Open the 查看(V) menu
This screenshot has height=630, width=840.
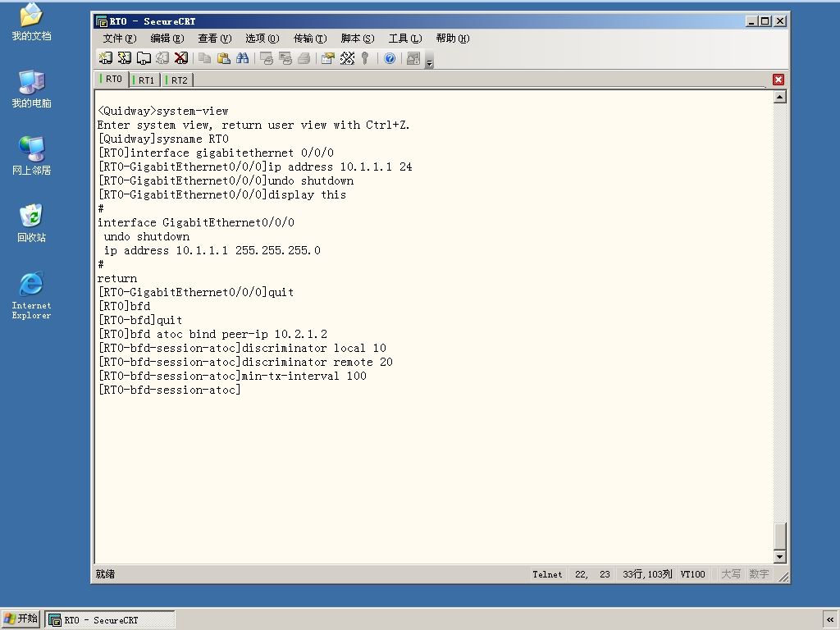tap(215, 38)
